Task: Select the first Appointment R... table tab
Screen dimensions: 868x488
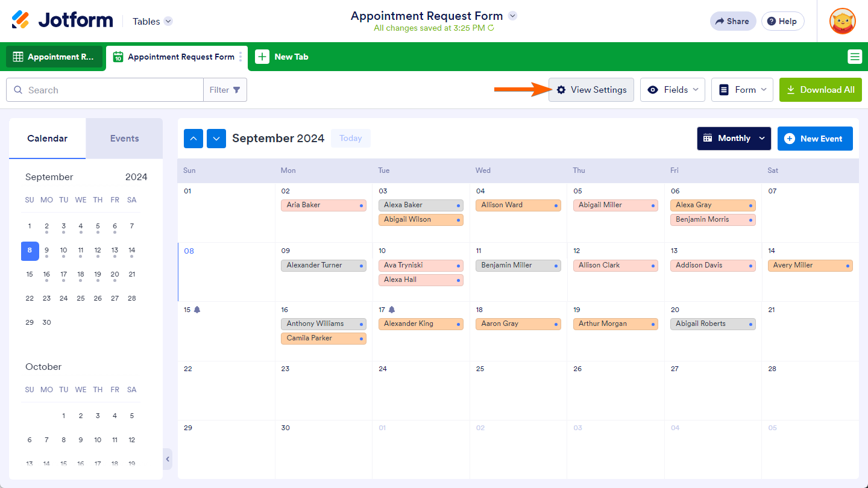Action: [x=54, y=57]
